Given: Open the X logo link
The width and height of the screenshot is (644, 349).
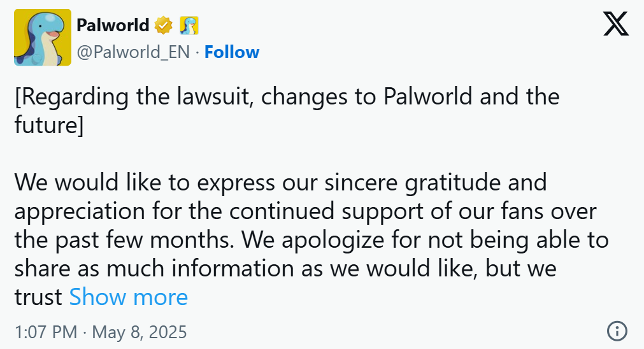Looking at the screenshot, I should click(616, 24).
